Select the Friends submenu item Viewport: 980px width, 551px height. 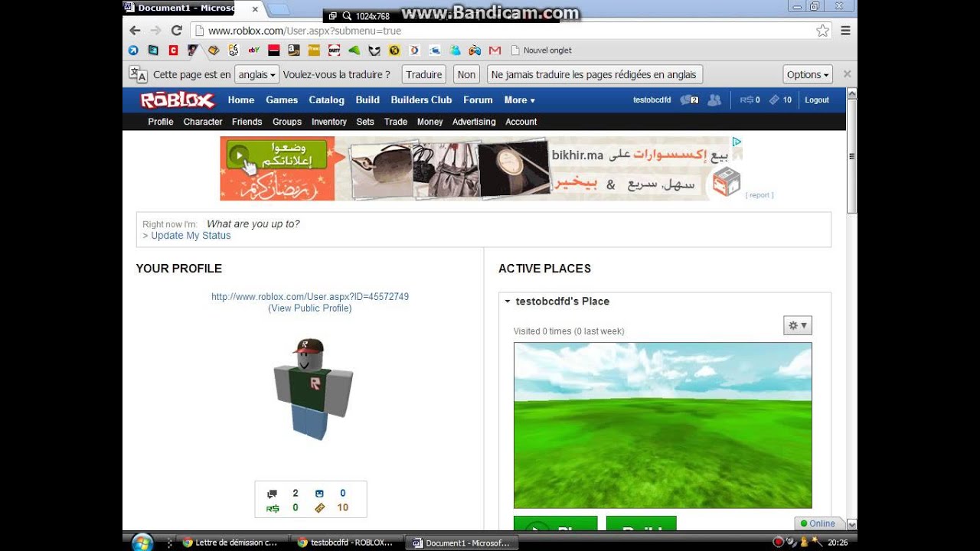[247, 122]
